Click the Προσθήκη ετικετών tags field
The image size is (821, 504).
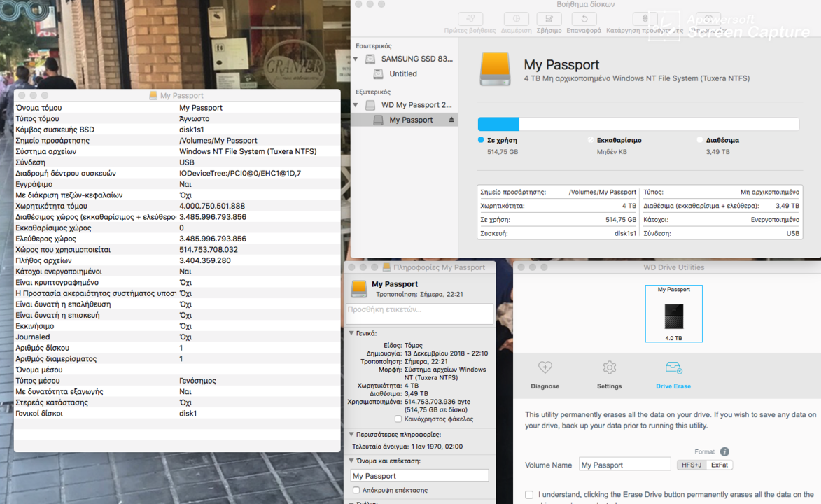tap(419, 314)
